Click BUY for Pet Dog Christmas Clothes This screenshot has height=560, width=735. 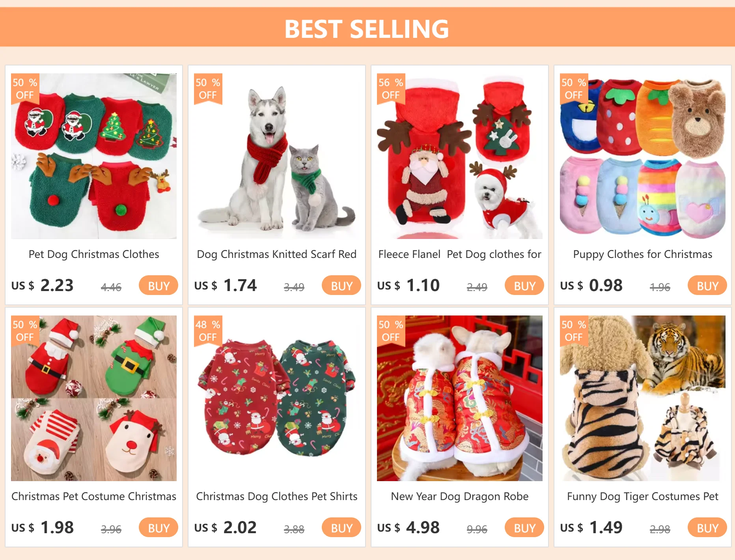(x=159, y=286)
